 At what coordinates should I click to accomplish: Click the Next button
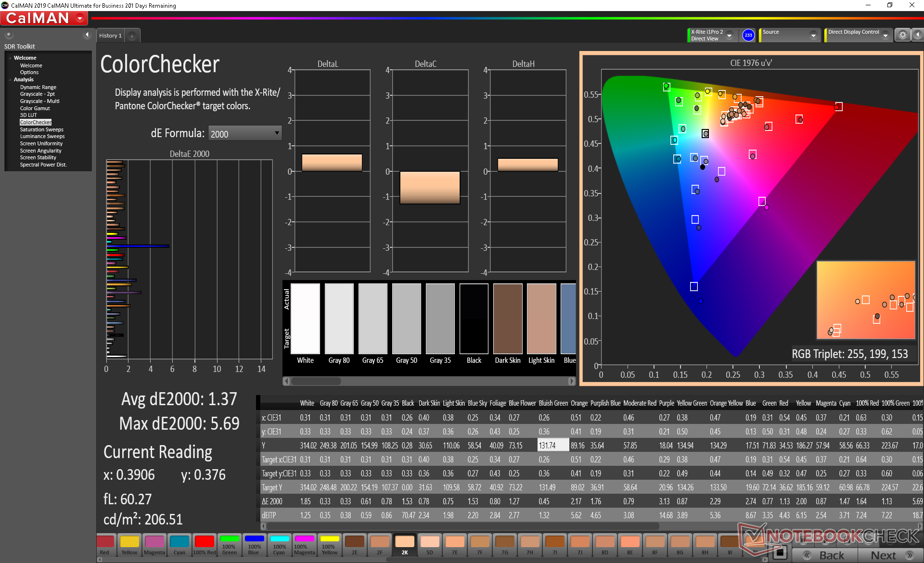pyautogui.click(x=890, y=555)
